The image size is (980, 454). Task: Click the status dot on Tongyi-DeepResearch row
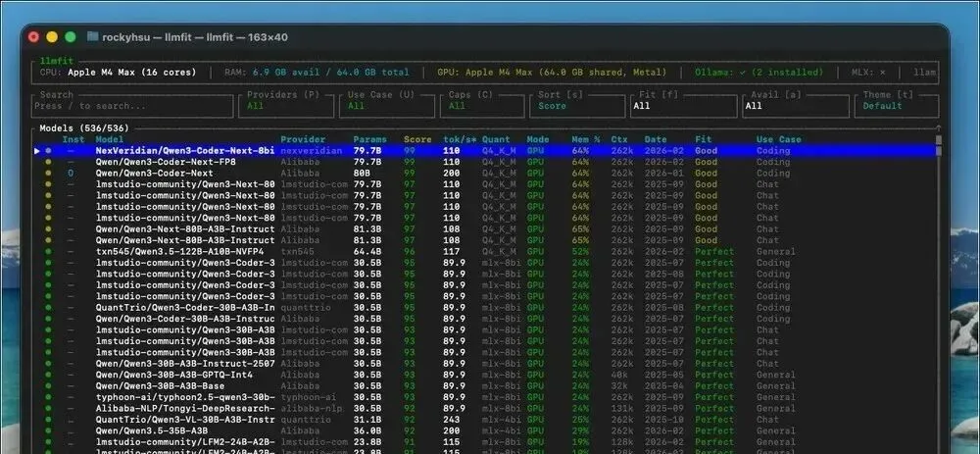point(48,408)
